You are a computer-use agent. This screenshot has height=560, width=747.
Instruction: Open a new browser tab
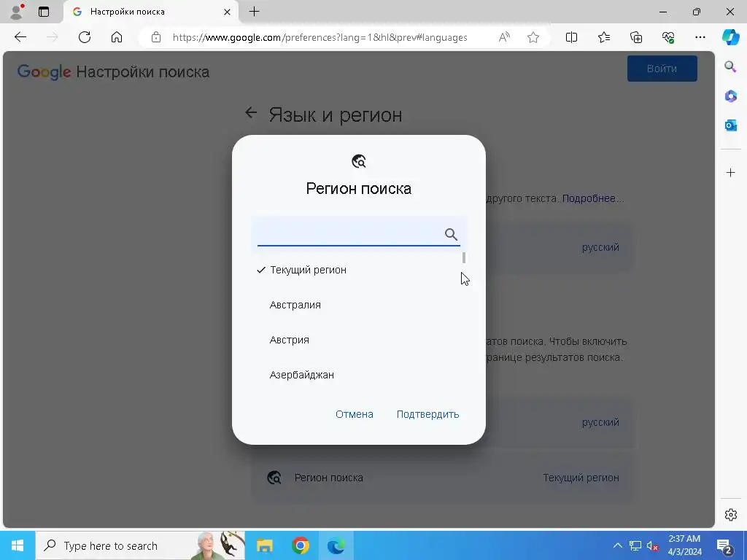coord(255,12)
